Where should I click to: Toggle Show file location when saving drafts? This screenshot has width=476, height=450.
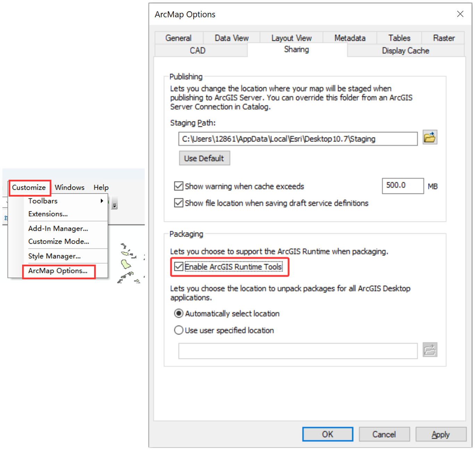click(x=179, y=203)
